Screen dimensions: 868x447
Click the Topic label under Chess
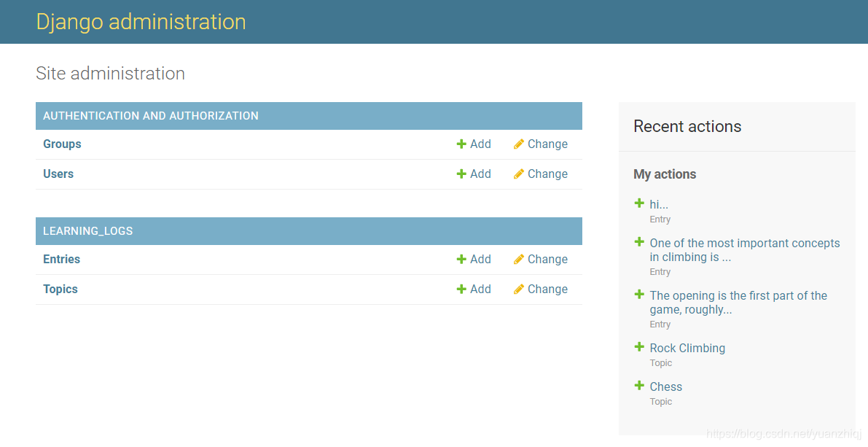pos(661,402)
